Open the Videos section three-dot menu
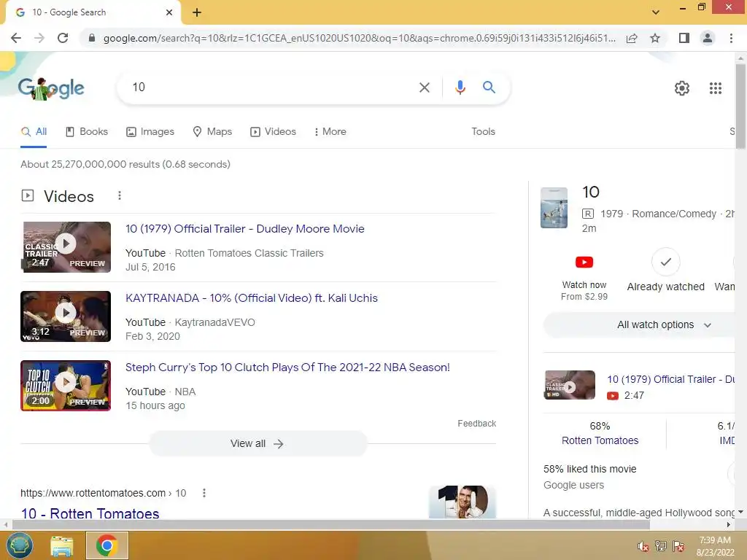The image size is (747, 560). [120, 195]
